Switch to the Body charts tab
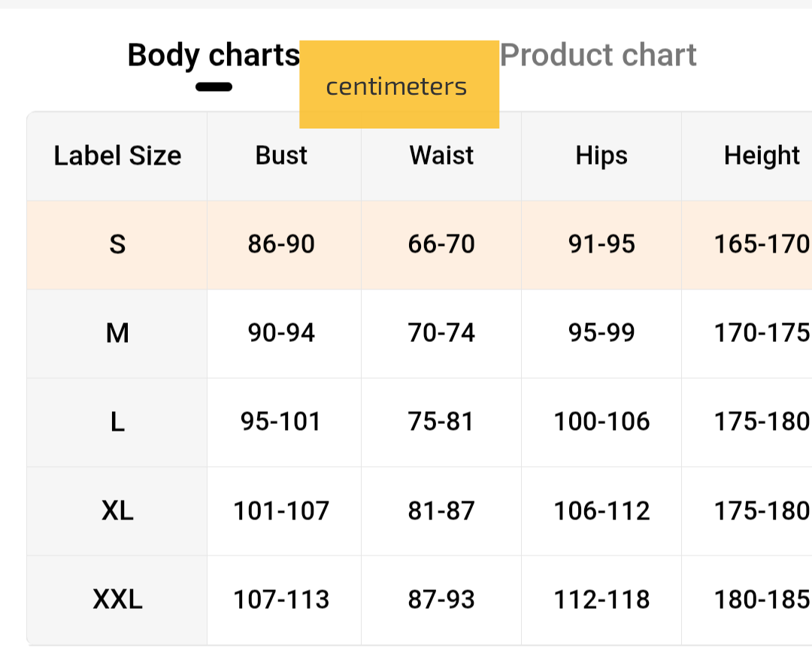 [x=214, y=56]
